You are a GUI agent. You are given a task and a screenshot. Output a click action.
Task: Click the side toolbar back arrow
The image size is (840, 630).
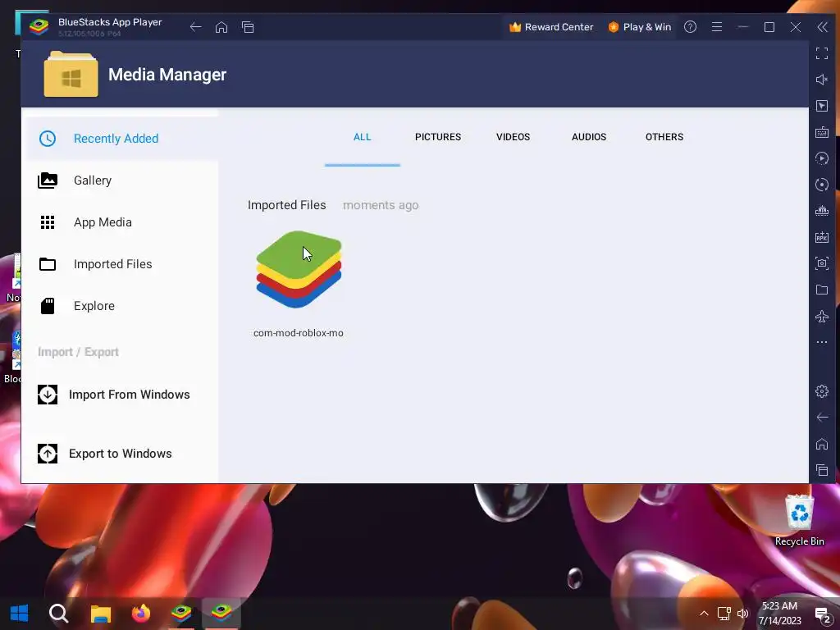tap(822, 418)
